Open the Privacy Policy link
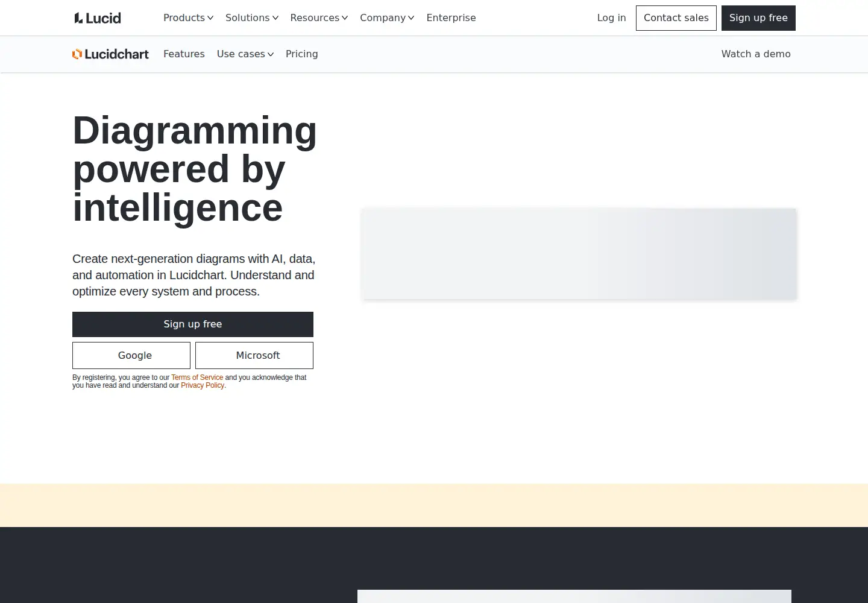This screenshot has width=868, height=603. tap(203, 385)
